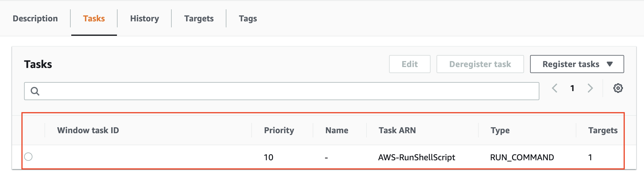
Task: Select the AWS-RunShellScript task radio button
Action: (28, 157)
